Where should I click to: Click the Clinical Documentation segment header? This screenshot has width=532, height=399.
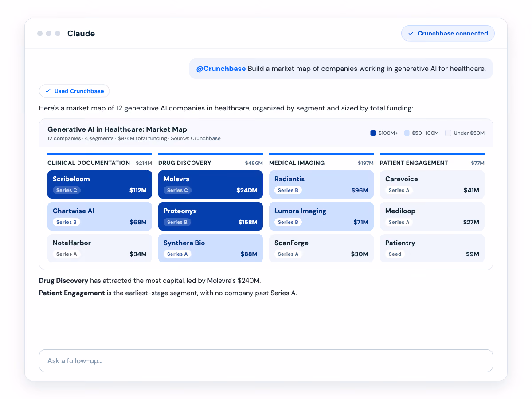[x=89, y=163]
